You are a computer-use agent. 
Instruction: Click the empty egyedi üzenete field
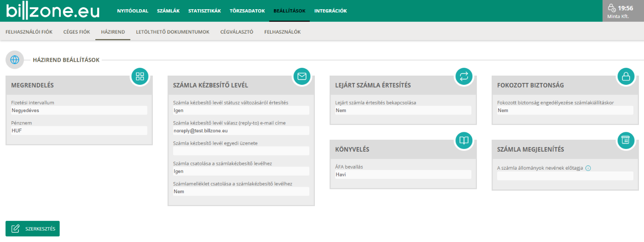click(241, 151)
